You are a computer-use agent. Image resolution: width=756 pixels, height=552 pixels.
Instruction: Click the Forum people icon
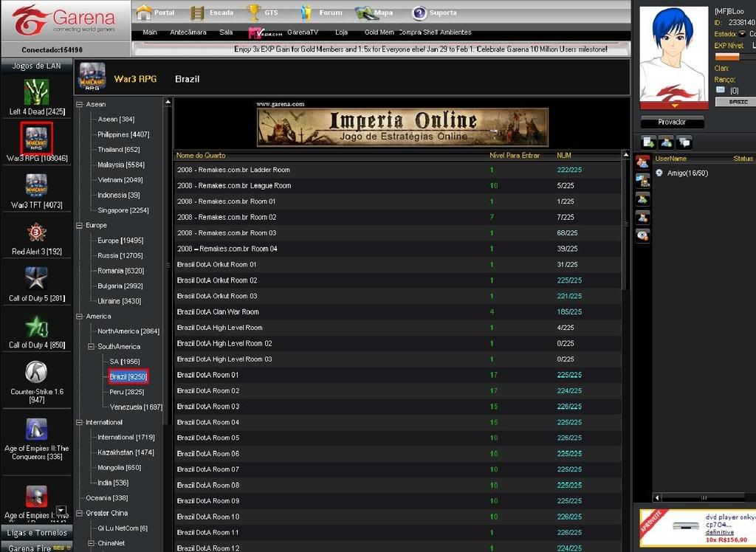pyautogui.click(x=306, y=13)
